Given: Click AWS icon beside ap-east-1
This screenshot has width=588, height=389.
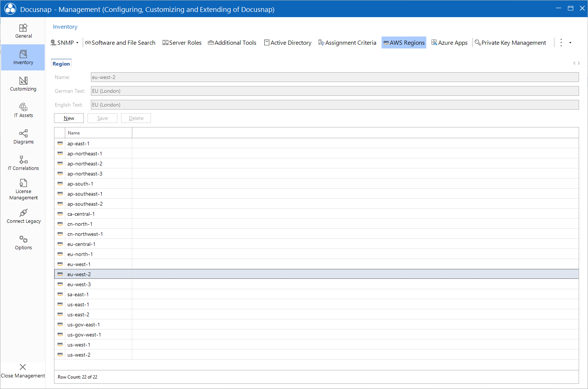Looking at the screenshot, I should 60,143.
